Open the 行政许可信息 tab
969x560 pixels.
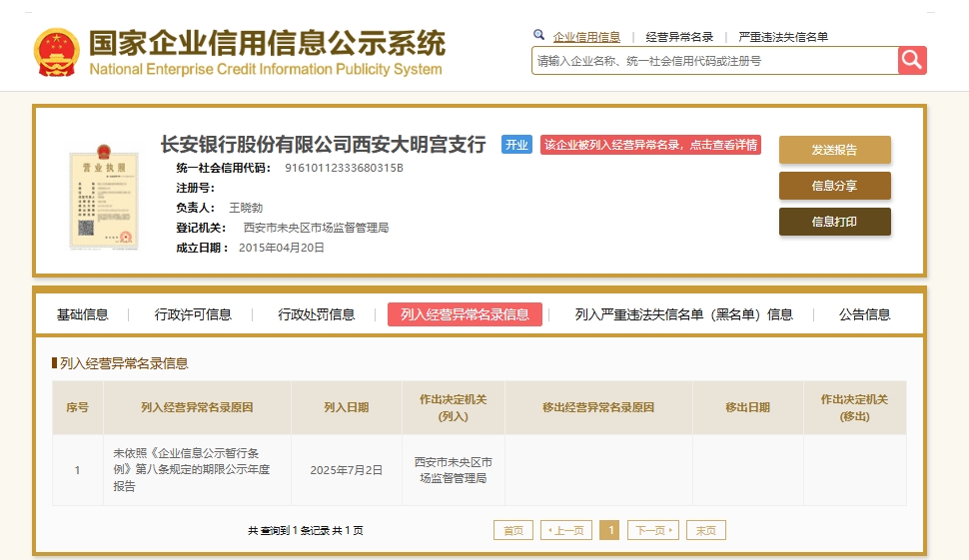click(193, 314)
